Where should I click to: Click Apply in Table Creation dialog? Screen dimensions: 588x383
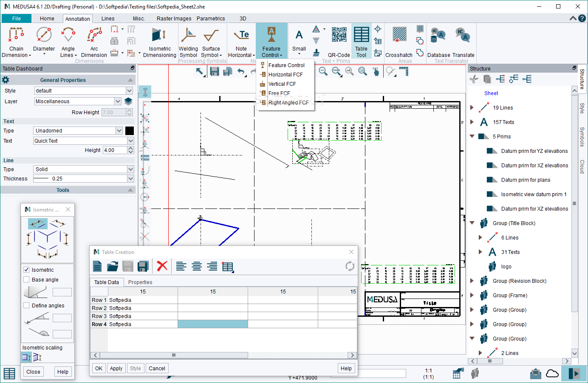(x=116, y=369)
